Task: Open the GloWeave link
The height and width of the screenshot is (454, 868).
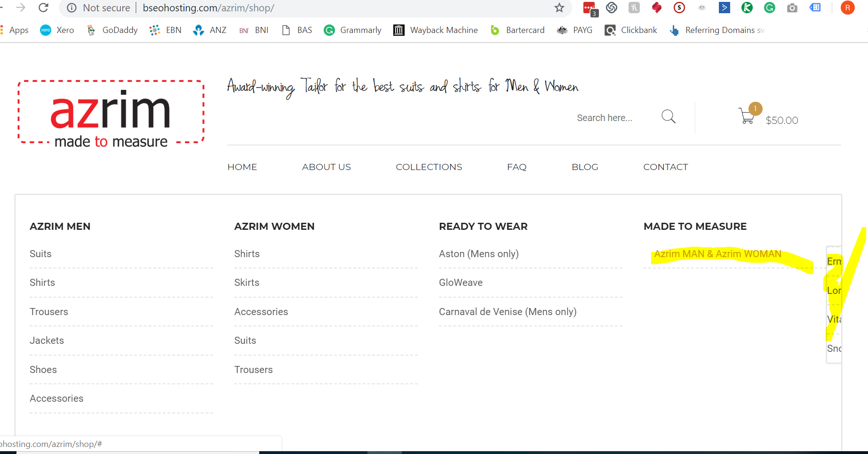Action: pos(461,283)
